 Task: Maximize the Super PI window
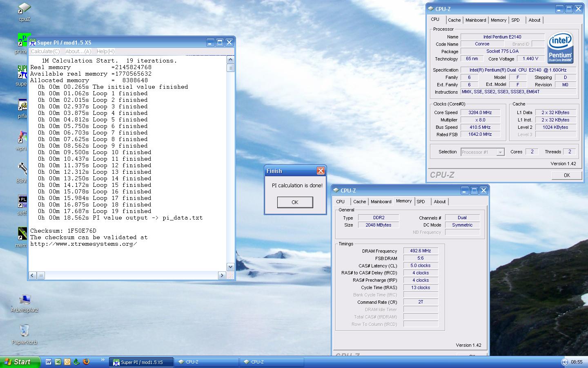pos(220,42)
